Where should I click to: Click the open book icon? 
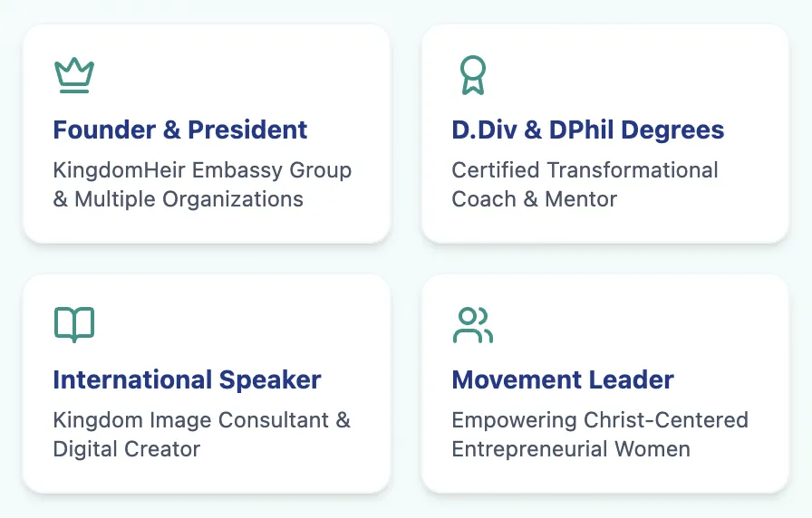coord(74,325)
